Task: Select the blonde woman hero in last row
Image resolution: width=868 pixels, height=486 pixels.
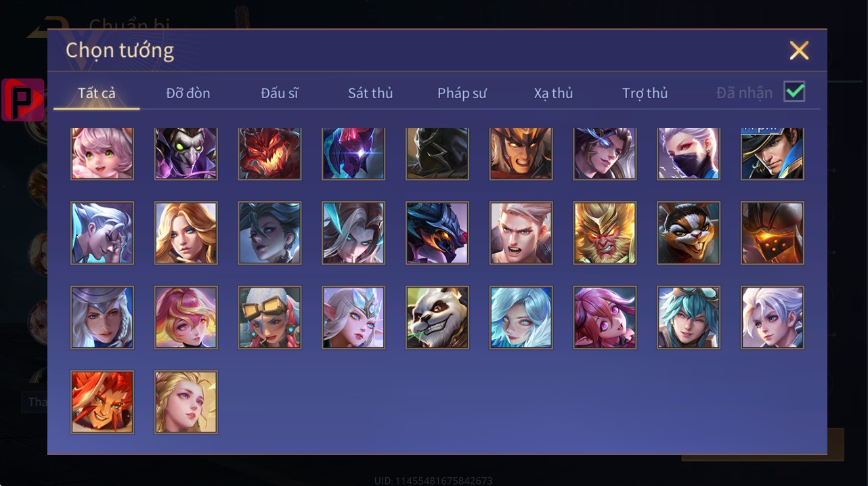Action: coord(186,402)
